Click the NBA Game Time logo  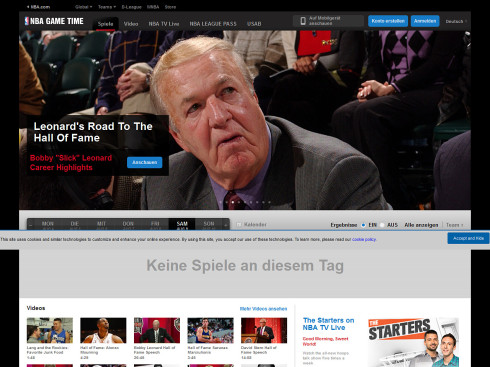(x=54, y=21)
